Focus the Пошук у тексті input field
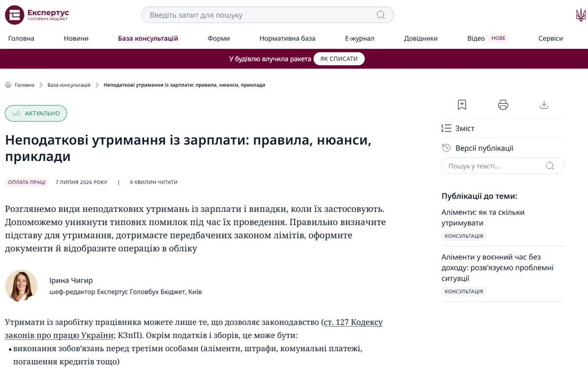Viewport: 588px width, 368px height. pyautogui.click(x=503, y=166)
